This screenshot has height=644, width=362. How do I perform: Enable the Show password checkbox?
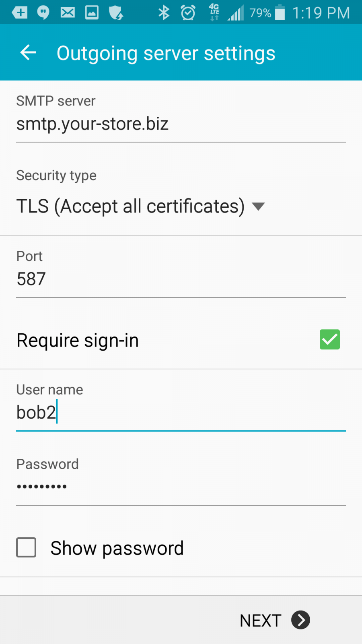click(x=26, y=547)
